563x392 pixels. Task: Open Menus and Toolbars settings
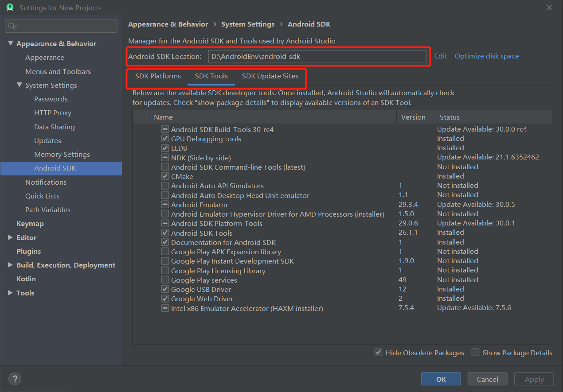(58, 71)
